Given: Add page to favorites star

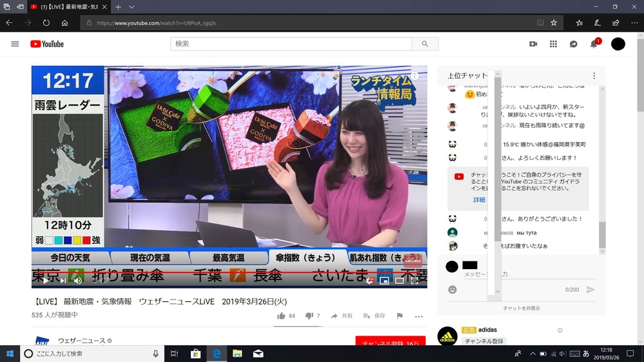Looking at the screenshot, I should coord(554,23).
